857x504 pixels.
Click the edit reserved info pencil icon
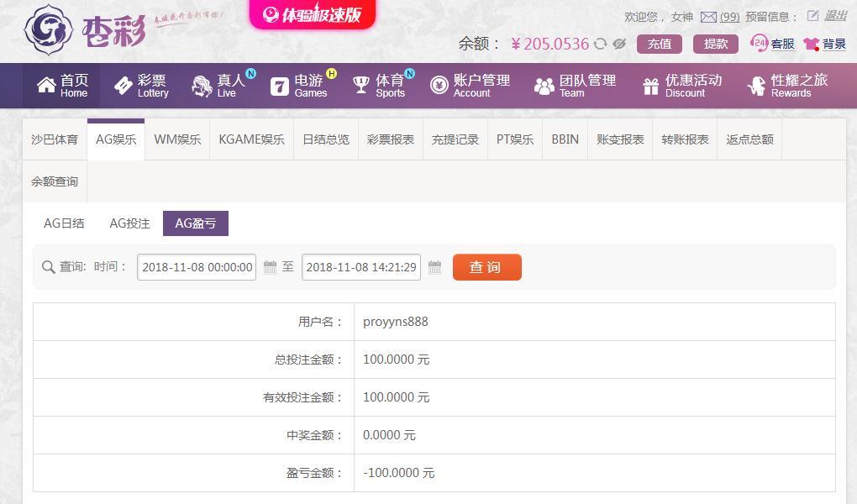[812, 16]
